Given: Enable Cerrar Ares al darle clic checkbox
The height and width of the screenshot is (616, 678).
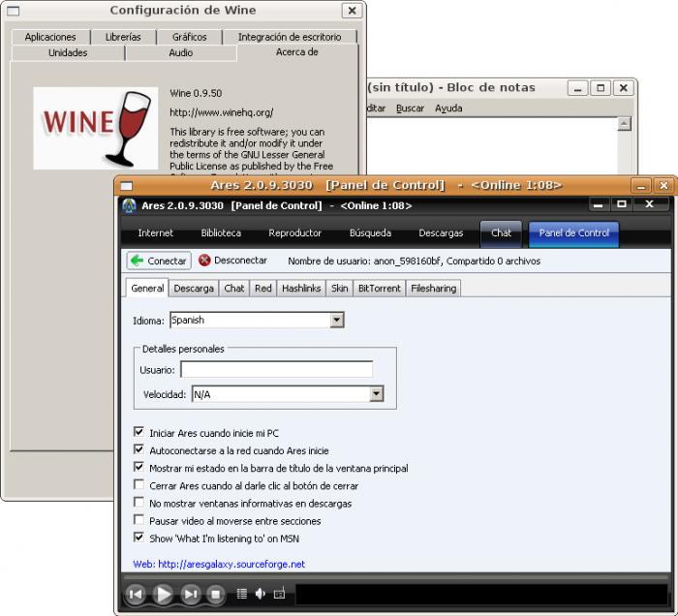Looking at the screenshot, I should (139, 485).
